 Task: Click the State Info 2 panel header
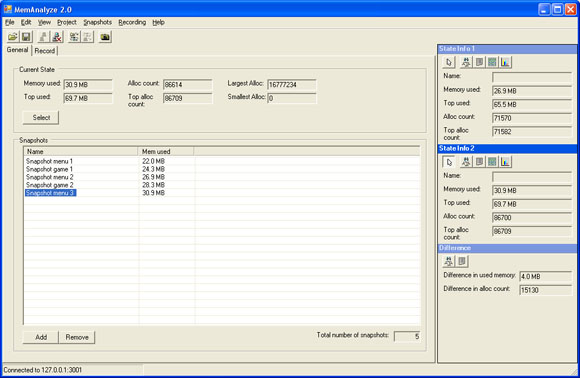[x=507, y=149]
